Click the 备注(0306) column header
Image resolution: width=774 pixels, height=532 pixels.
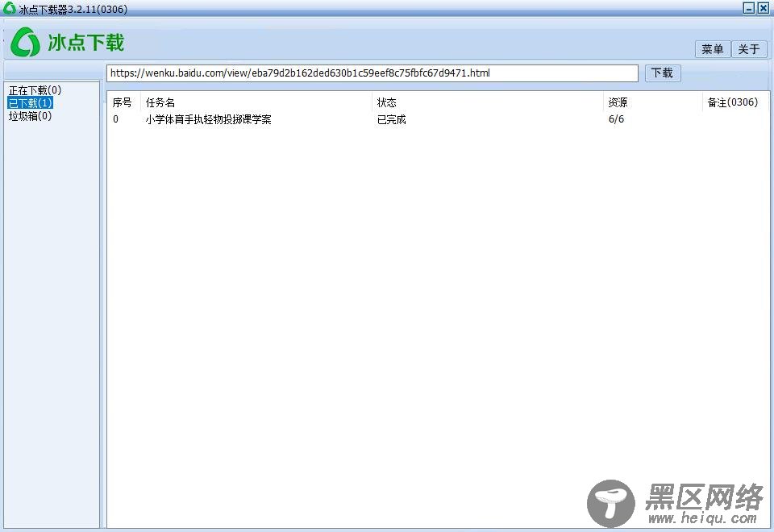[x=733, y=102]
